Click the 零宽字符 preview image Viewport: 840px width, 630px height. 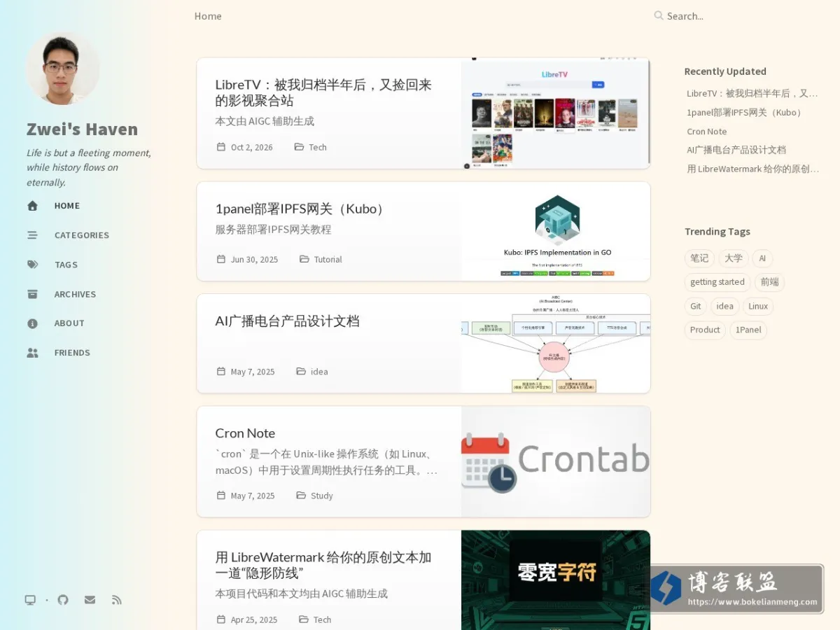click(x=556, y=580)
